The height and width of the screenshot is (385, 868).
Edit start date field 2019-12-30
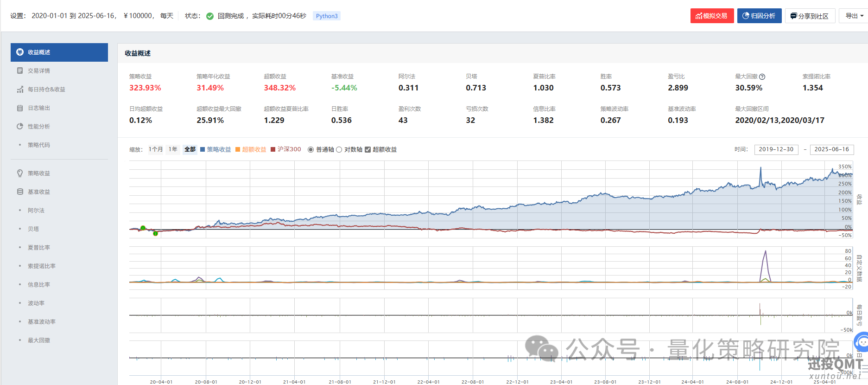point(776,149)
